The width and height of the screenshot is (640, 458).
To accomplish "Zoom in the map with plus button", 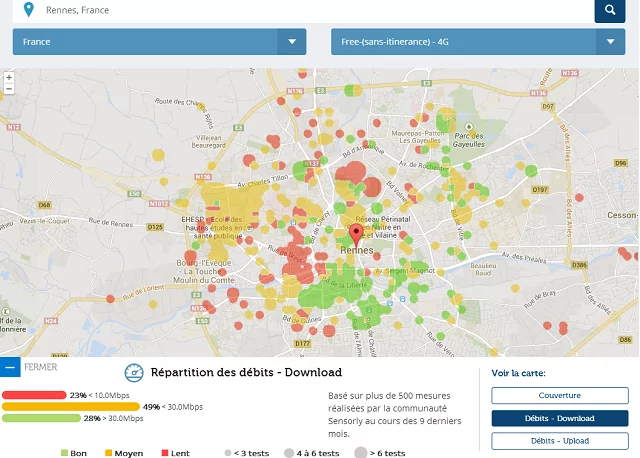I will click(9, 77).
